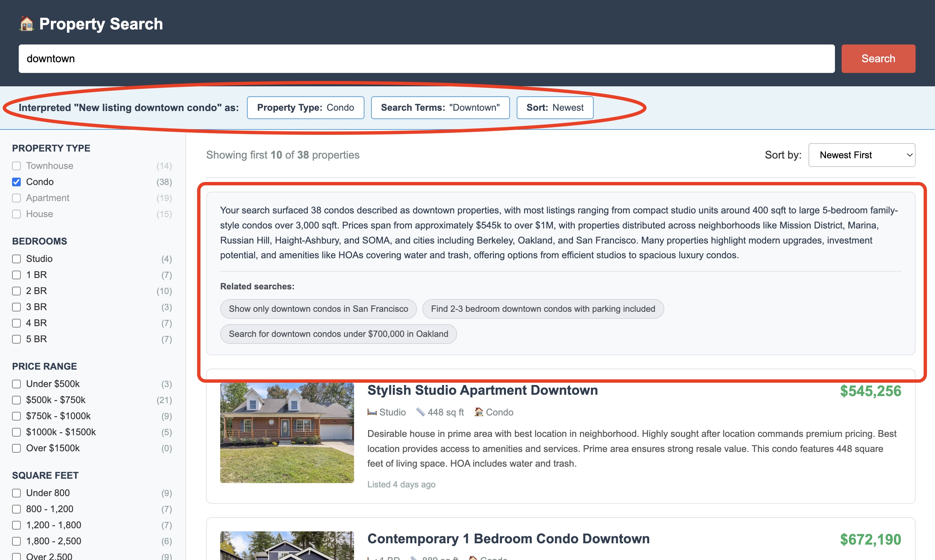Open Contemporary 1 Bedroom Condo Downtown listing title
This screenshot has height=560, width=935.
(x=508, y=539)
